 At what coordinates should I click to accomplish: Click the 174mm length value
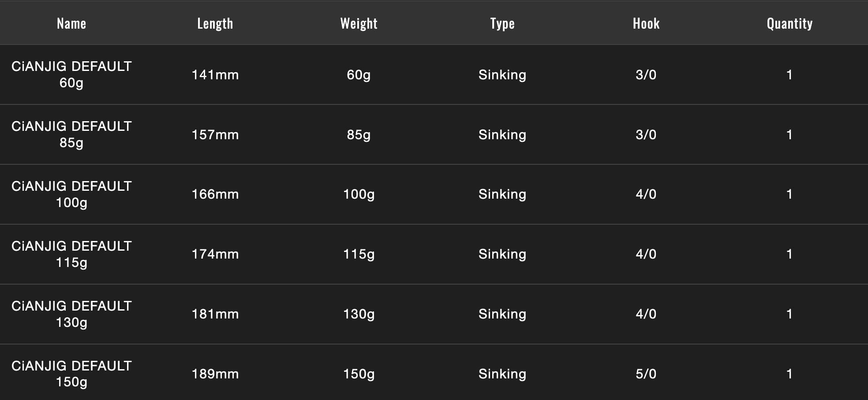215,254
